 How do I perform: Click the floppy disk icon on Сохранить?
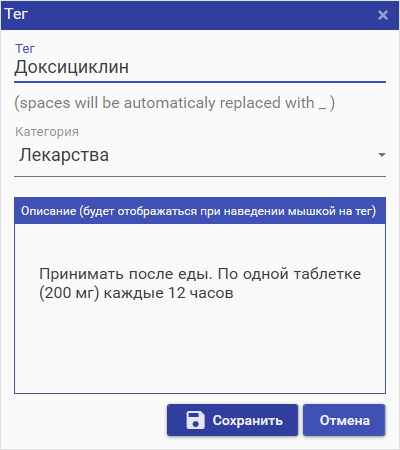tap(195, 420)
